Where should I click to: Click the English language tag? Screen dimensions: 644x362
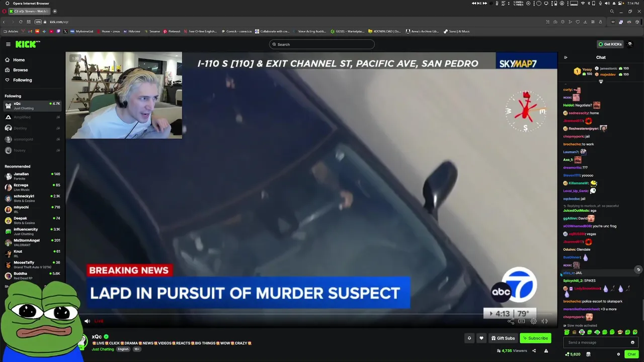[123, 349]
